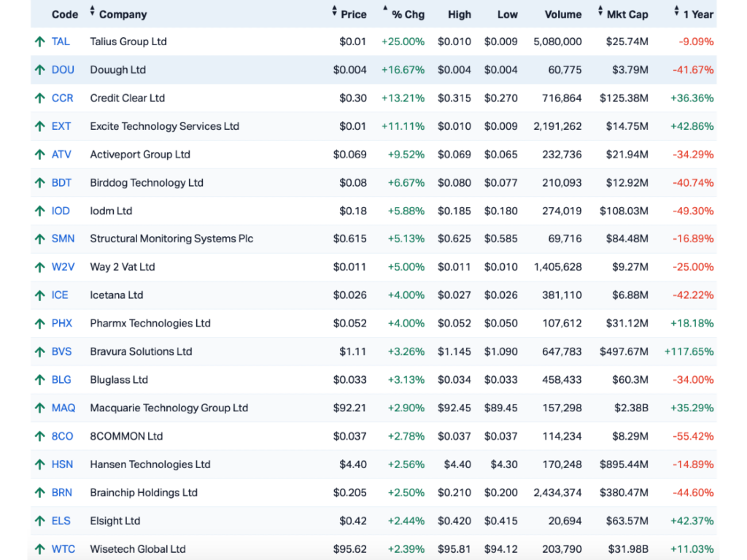This screenshot has width=747, height=560.
Task: Click the green up arrow beside ATV
Action: pos(40,155)
